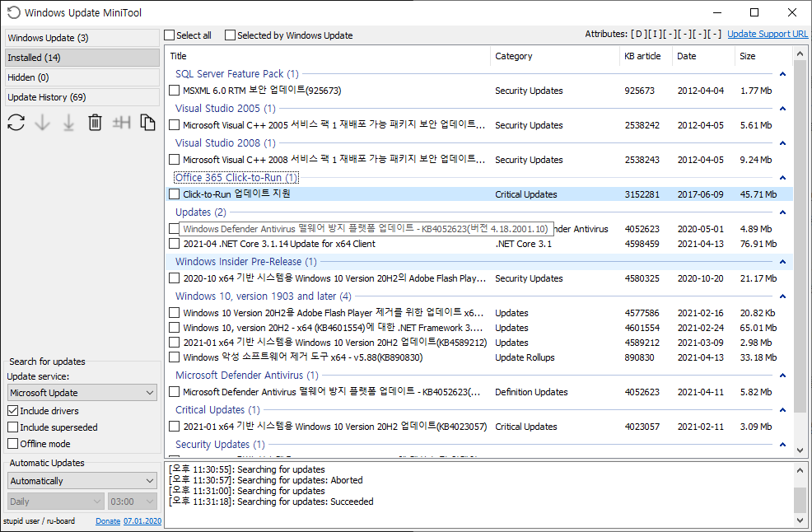Screen dimensions: 812x532
Task: Toggle the Include drivers checkbox
Action: 13,411
